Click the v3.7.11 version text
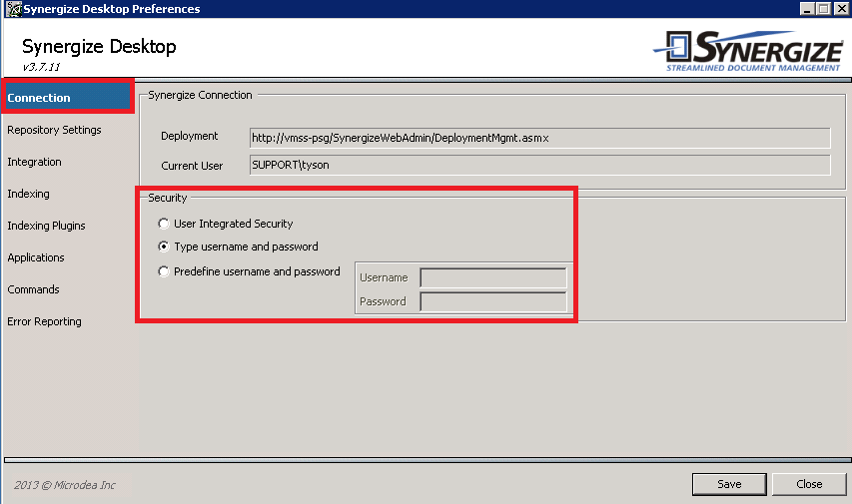The image size is (852, 504). tap(41, 67)
